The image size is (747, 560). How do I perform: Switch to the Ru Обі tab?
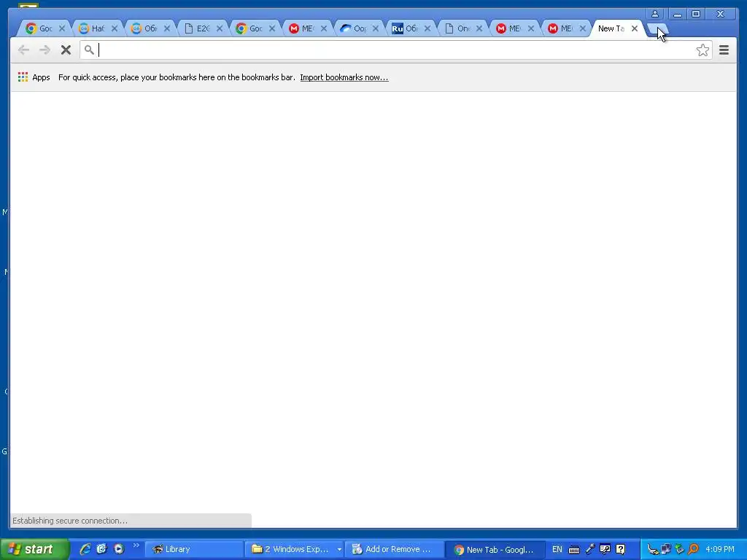pyautogui.click(x=411, y=28)
